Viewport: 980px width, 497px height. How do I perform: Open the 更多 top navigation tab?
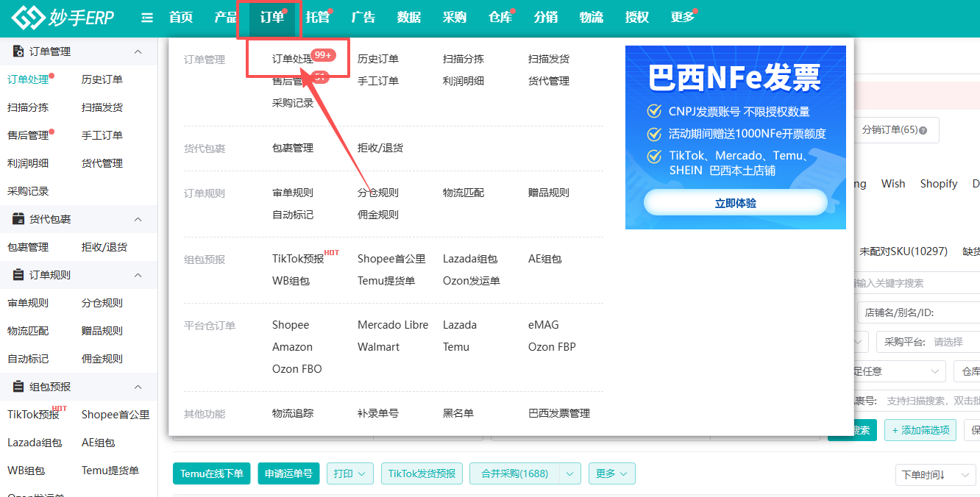coord(683,18)
